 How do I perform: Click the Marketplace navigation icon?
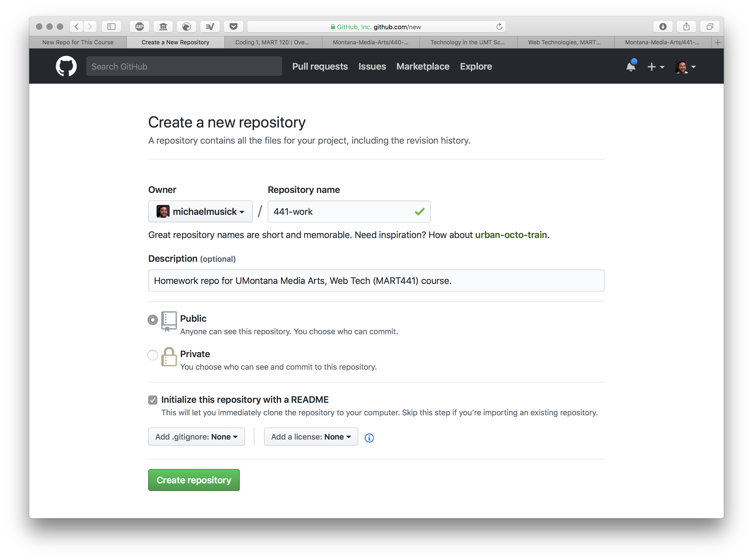(423, 66)
